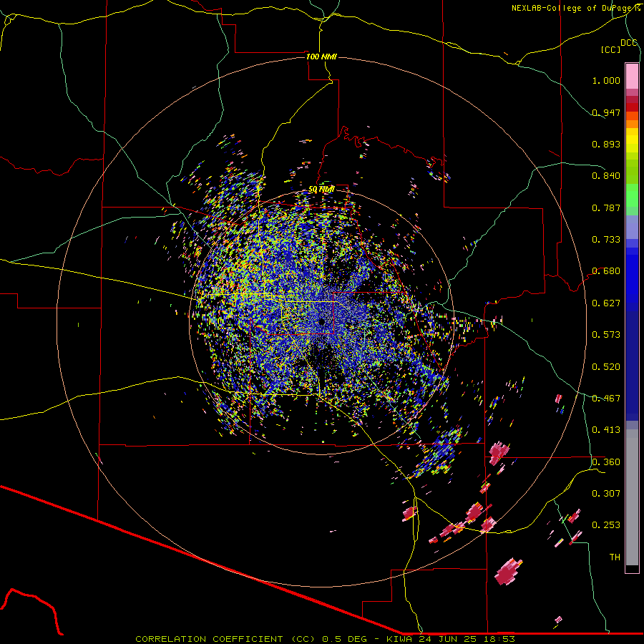Screen dimensions: 644x644
Task: Click the TH label on the scale
Action: (615, 557)
